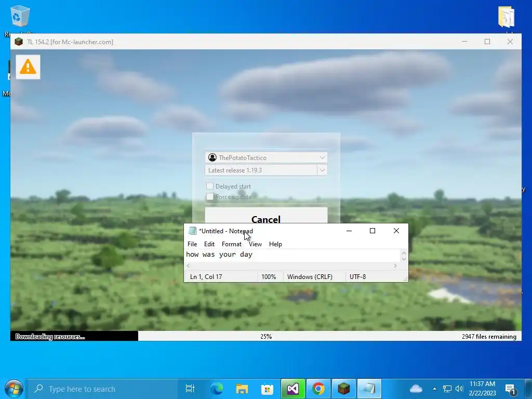Click the Windows (CRLF) status entry

click(x=310, y=277)
